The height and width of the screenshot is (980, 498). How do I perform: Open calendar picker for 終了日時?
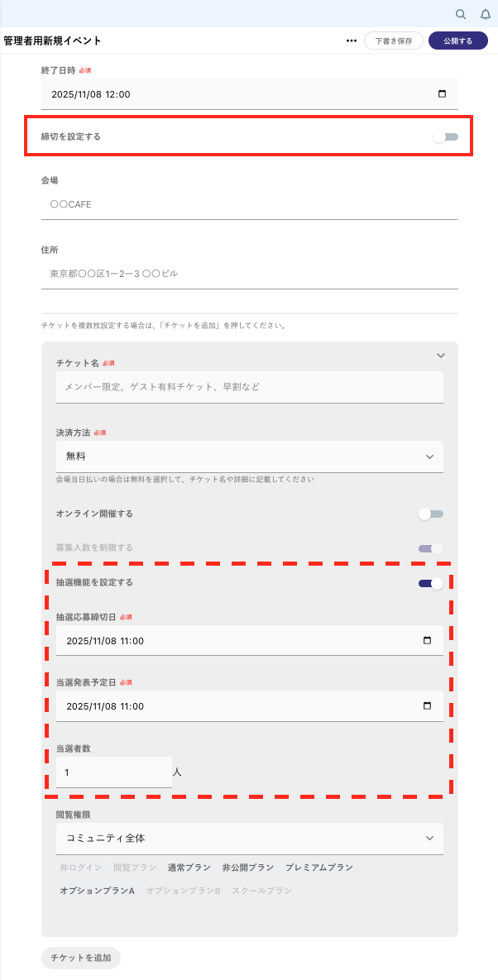[442, 94]
